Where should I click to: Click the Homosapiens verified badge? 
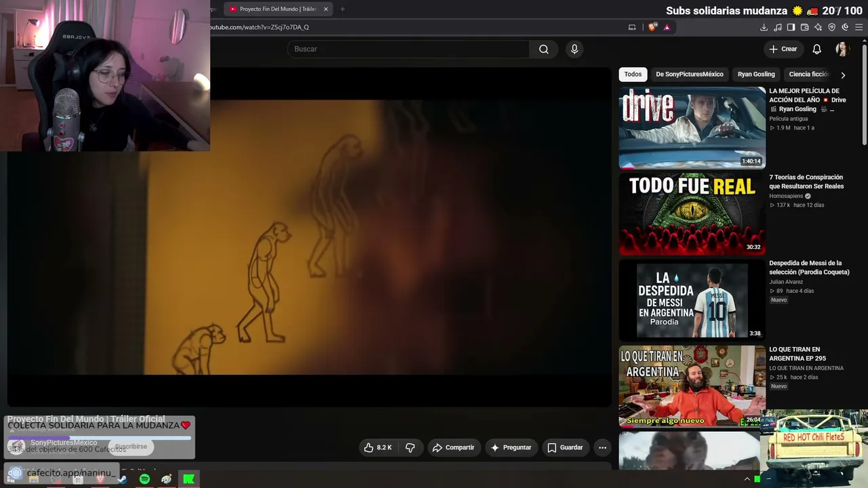point(808,196)
